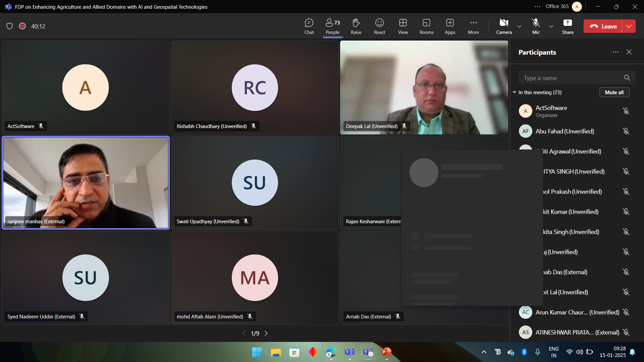Click the participant search magnifier icon
Viewport: 644px width, 362px height.
pos(627,78)
